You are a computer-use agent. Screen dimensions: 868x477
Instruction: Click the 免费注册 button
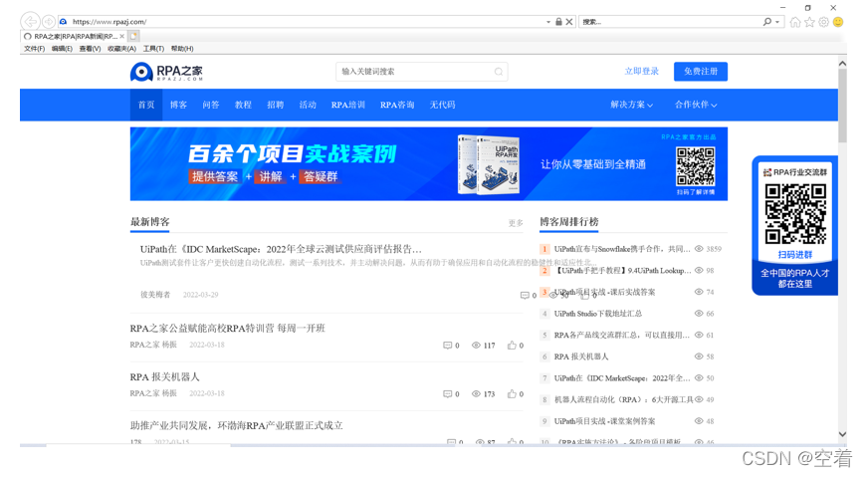[701, 72]
